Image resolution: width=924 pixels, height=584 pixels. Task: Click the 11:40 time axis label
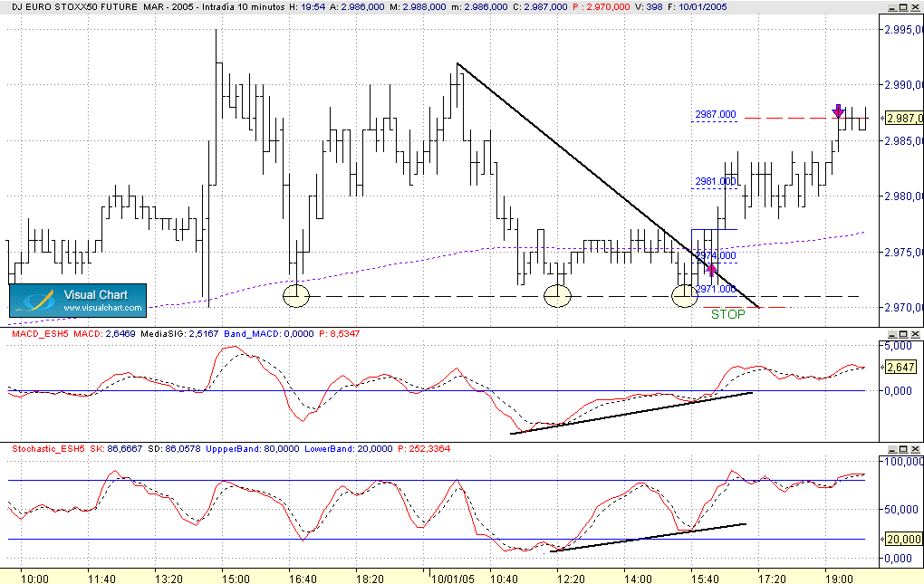coord(102,579)
